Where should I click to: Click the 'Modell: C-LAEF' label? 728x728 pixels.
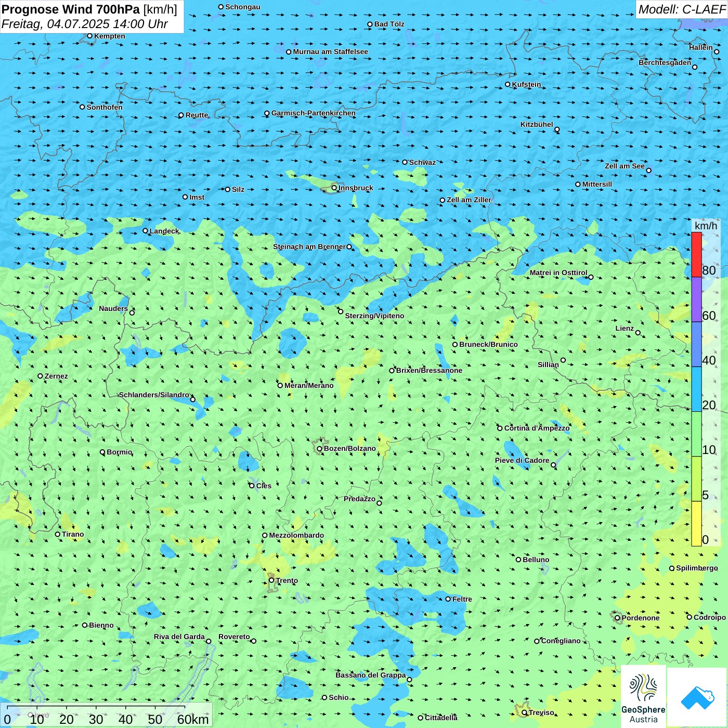[682, 9]
